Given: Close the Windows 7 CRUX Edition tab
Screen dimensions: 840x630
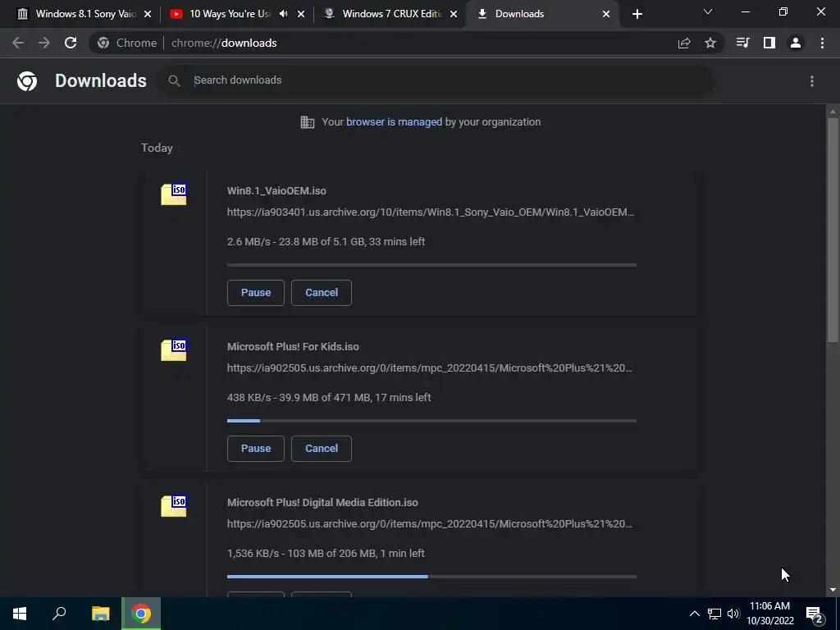Looking at the screenshot, I should tap(454, 15).
